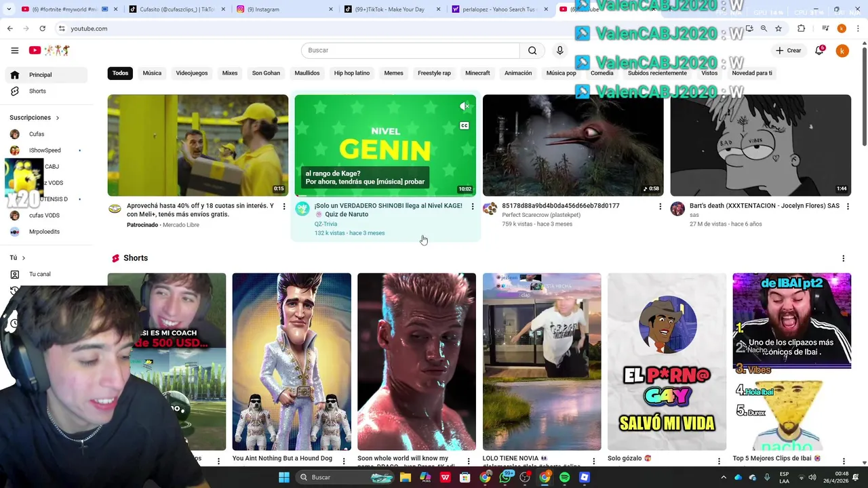Open the YouTube hamburger guide menu
Viewport: 868px width, 488px height.
coord(14,50)
